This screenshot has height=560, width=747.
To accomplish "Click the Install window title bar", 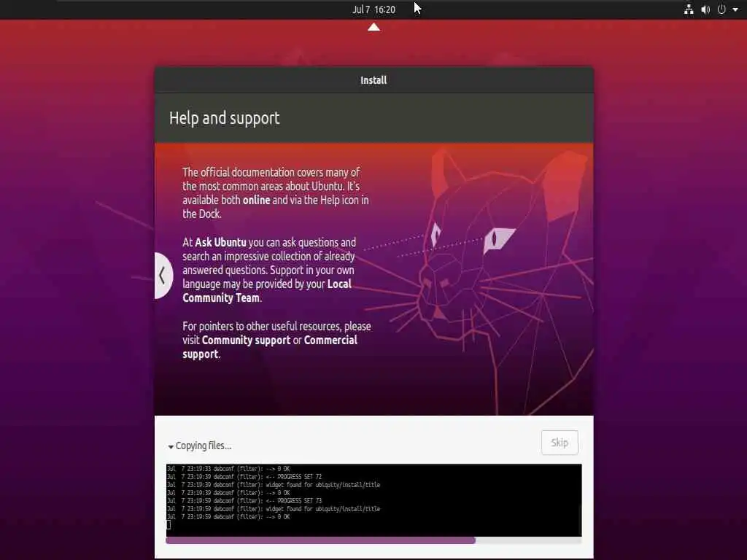I will (374, 80).
